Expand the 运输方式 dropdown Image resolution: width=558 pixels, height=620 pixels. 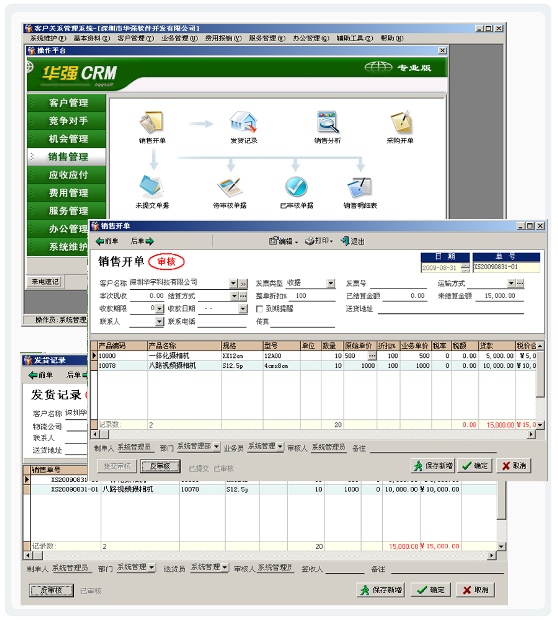click(511, 283)
